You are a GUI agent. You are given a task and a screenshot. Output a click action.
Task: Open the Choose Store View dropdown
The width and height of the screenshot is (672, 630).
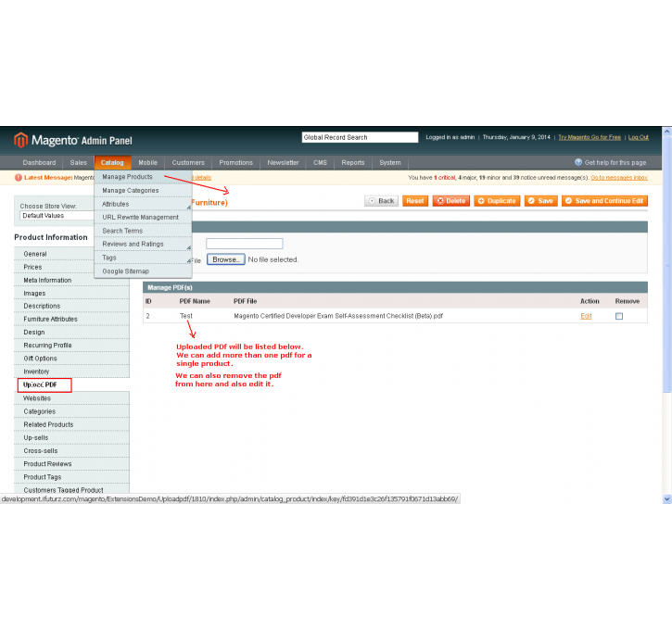57,216
